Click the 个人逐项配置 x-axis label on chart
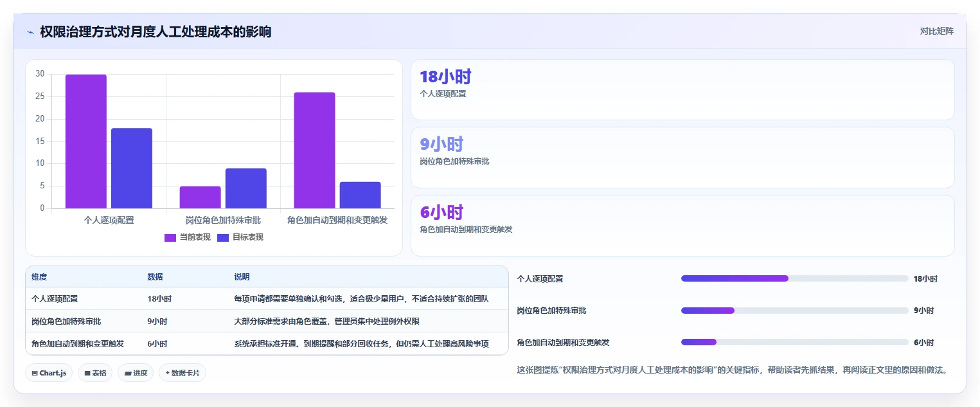 point(109,220)
